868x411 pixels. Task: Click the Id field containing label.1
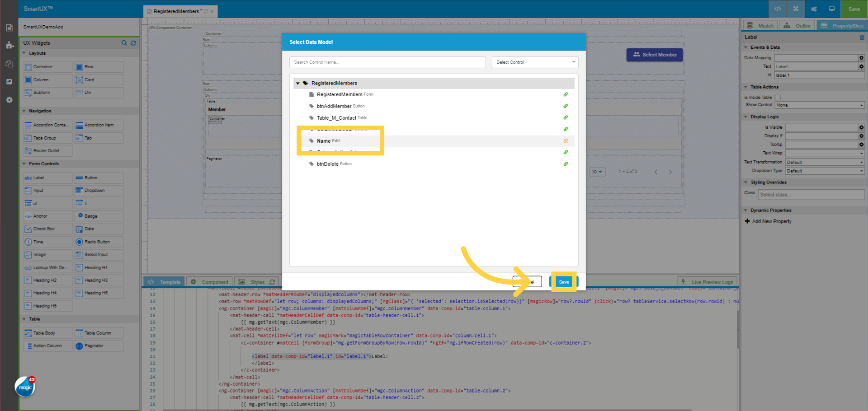tap(819, 75)
